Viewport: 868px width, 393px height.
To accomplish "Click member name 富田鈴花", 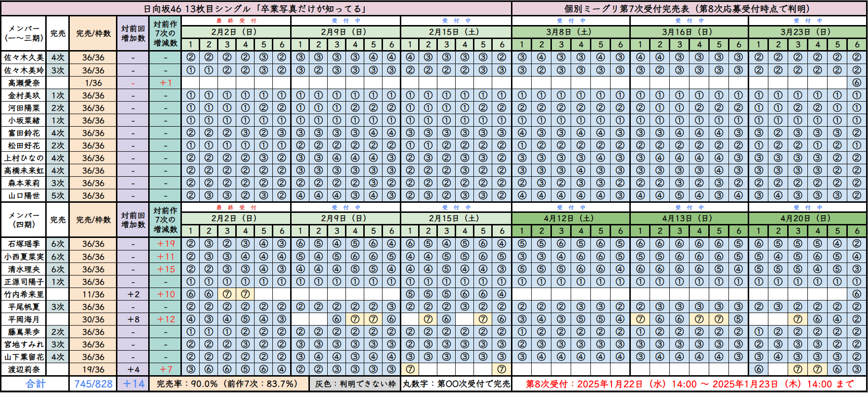I will coord(24,133).
